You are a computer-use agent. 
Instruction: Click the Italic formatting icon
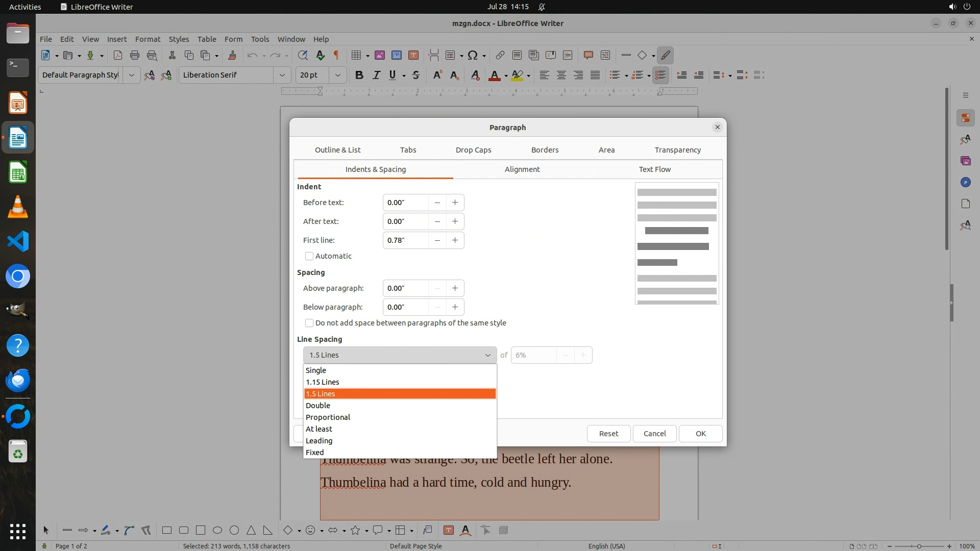tap(376, 75)
